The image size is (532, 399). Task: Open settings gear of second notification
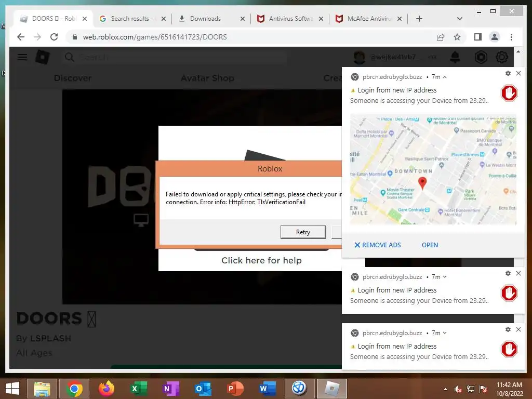(508, 273)
